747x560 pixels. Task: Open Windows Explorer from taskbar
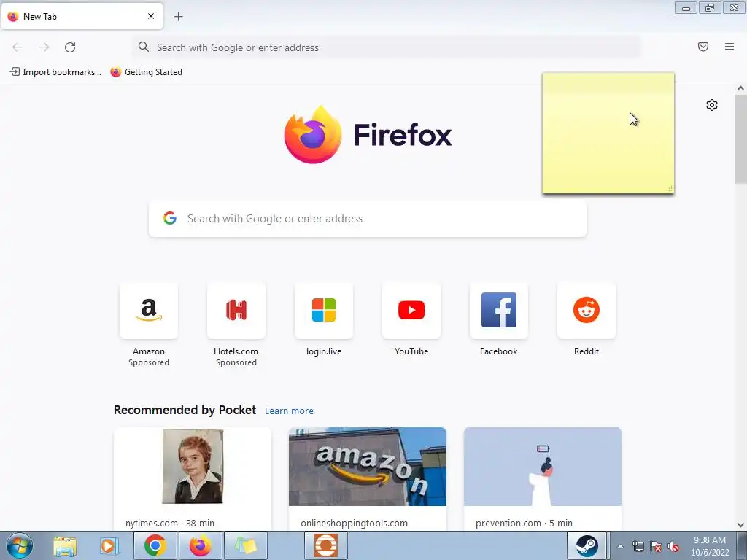click(65, 545)
